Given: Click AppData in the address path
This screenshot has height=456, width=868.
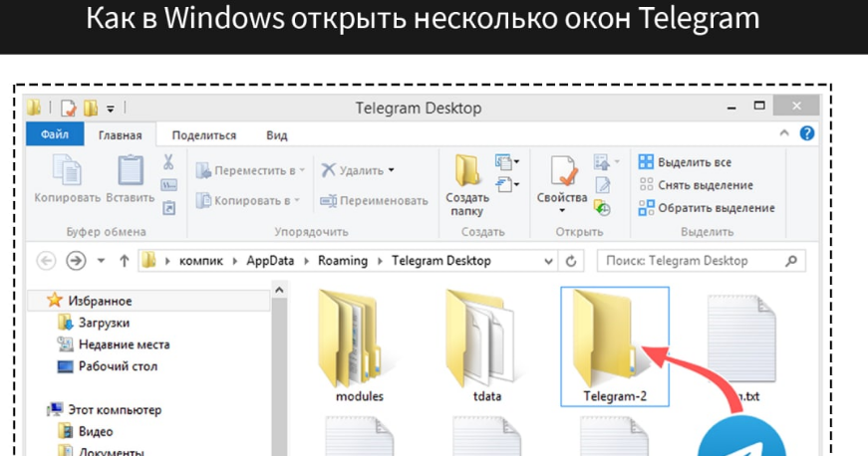Looking at the screenshot, I should pos(270,261).
